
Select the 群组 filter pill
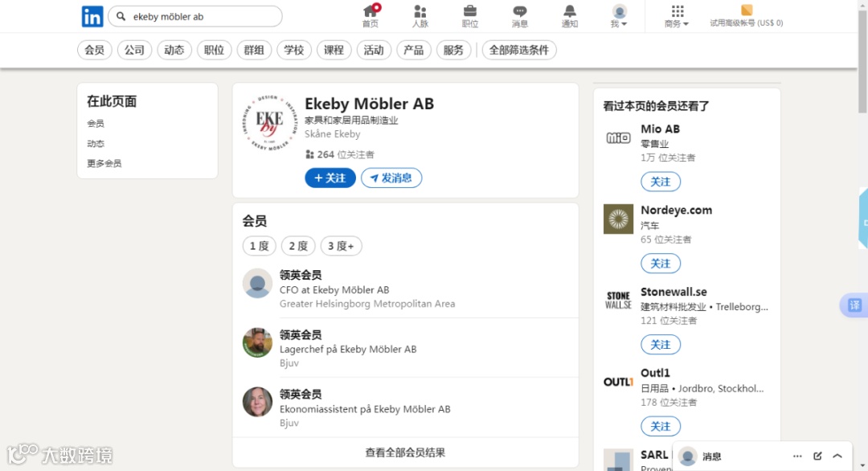[x=253, y=50]
